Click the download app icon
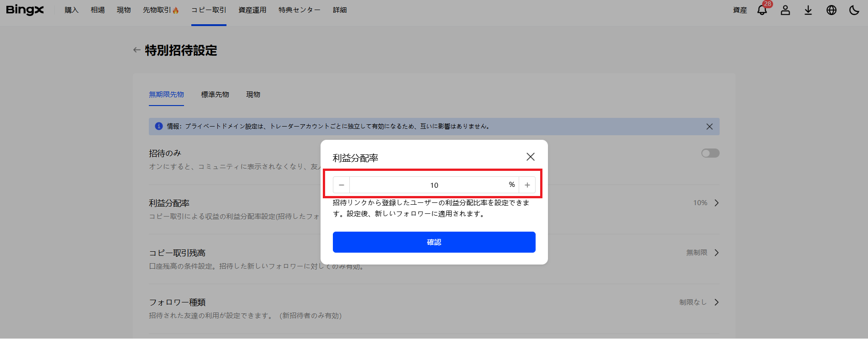The height and width of the screenshot is (339, 868). [808, 10]
